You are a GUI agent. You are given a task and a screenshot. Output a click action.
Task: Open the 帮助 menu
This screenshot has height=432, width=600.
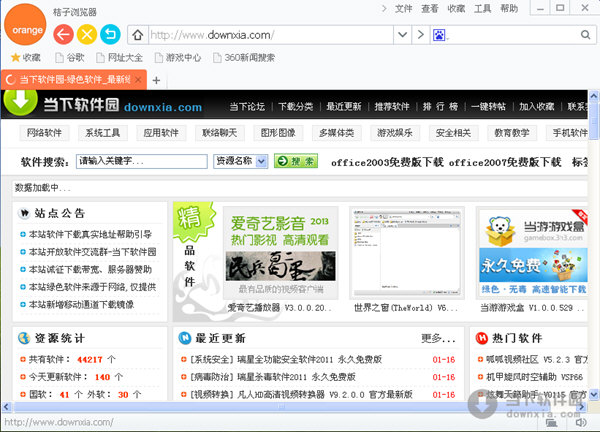(509, 8)
